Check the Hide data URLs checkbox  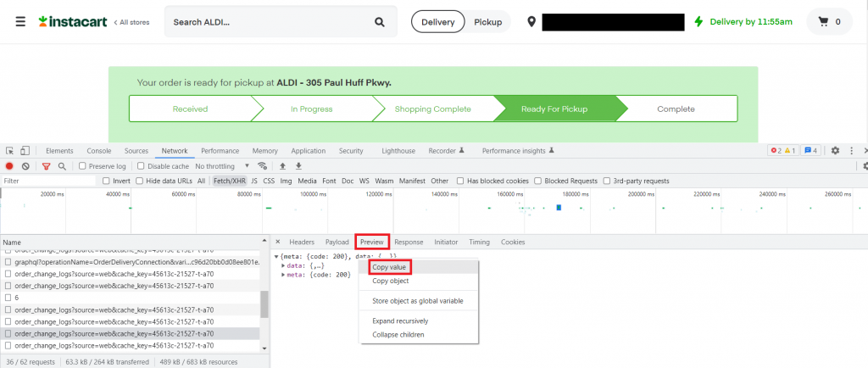point(140,181)
